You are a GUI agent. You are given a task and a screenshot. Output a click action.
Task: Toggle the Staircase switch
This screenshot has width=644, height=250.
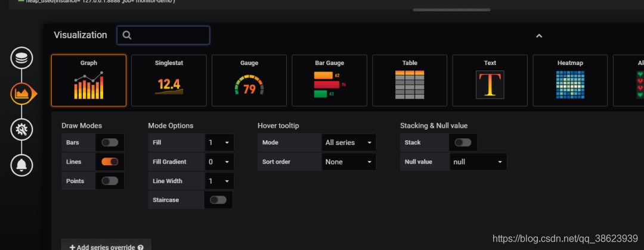(x=218, y=200)
